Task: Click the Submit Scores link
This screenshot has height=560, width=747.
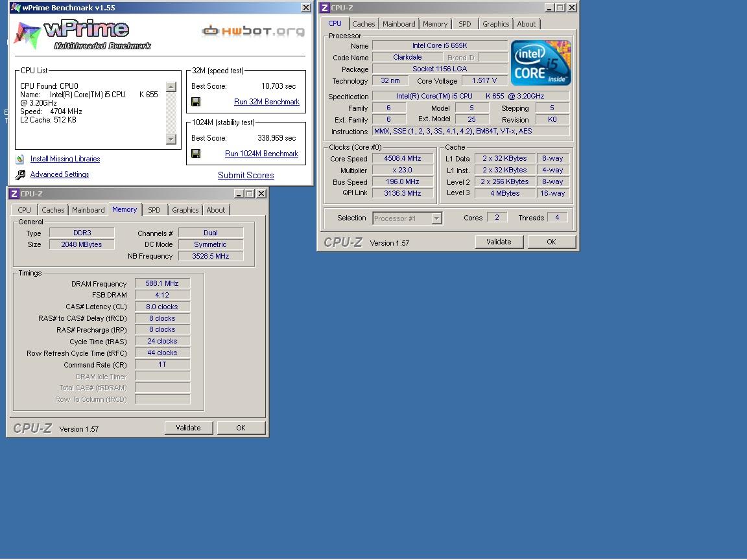Action: [x=246, y=175]
